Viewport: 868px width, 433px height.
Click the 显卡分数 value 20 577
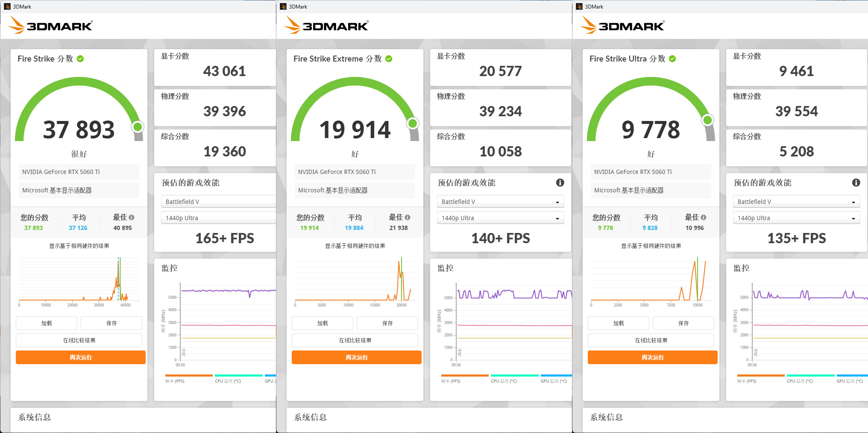pyautogui.click(x=501, y=71)
